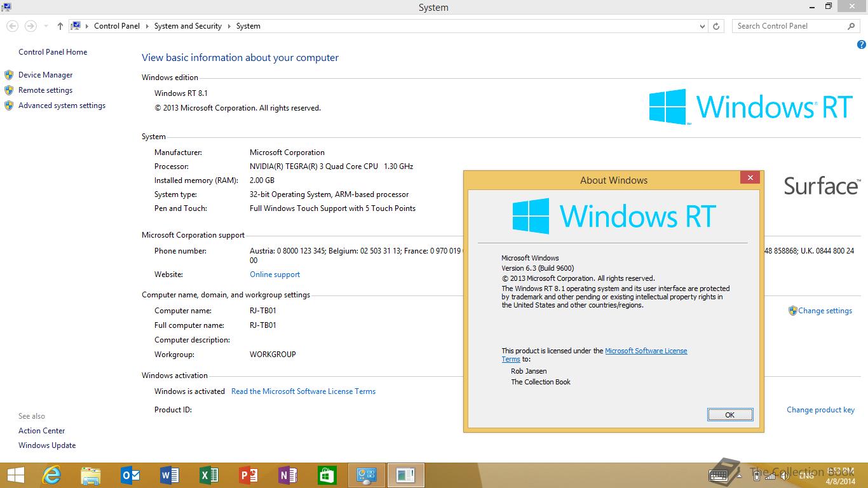Click OK in the About Windows dialog

(x=730, y=415)
